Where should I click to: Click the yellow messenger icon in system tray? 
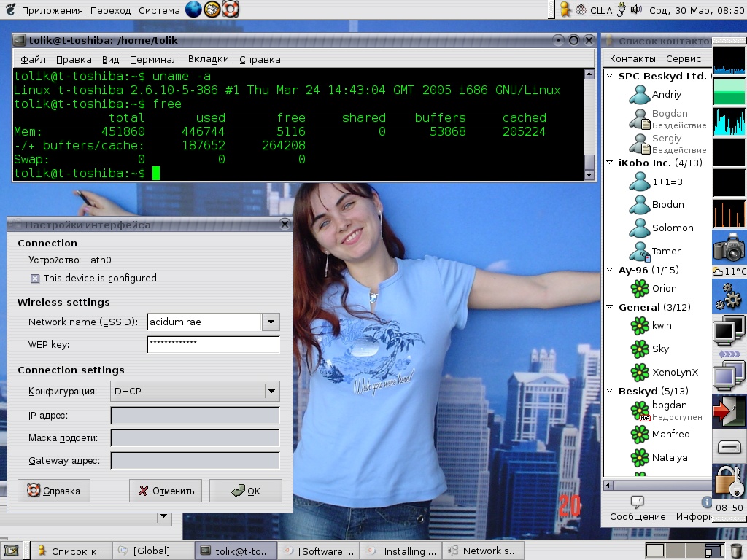click(565, 9)
